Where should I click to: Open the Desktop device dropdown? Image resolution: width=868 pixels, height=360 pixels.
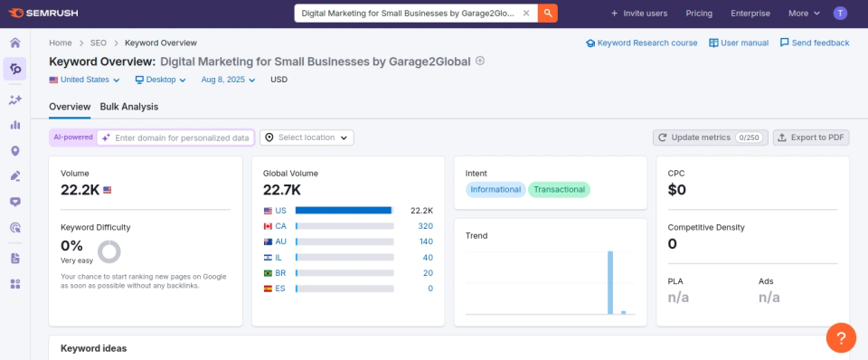[x=161, y=80]
